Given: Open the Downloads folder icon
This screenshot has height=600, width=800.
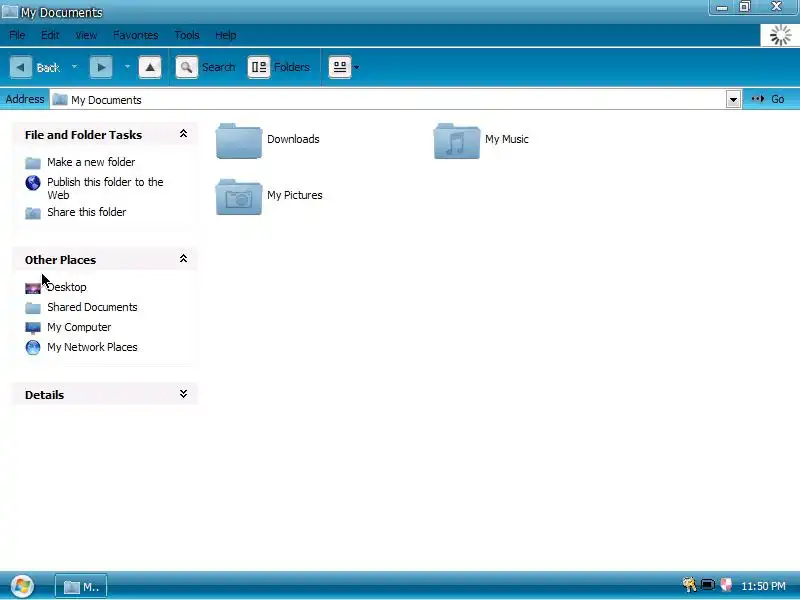Looking at the screenshot, I should tap(239, 141).
